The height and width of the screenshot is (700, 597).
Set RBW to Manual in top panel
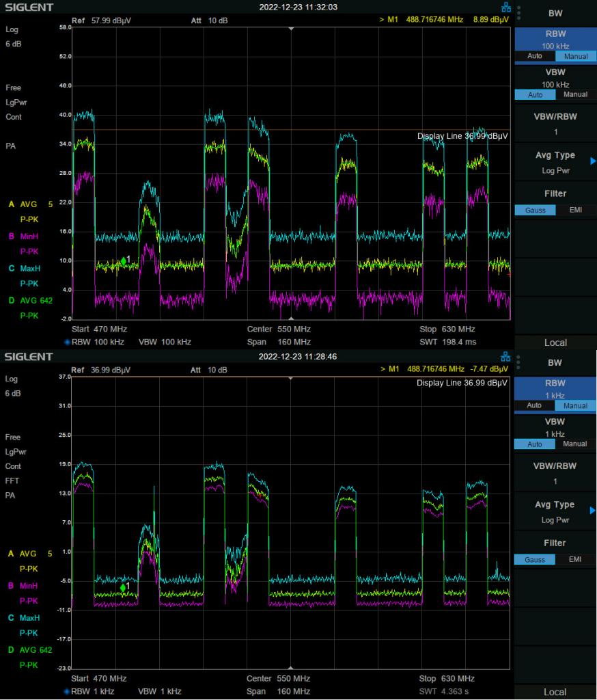click(576, 56)
